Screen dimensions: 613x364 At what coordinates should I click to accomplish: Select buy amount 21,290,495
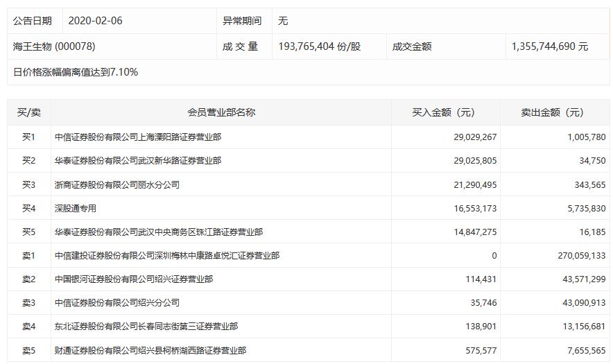[x=475, y=184]
